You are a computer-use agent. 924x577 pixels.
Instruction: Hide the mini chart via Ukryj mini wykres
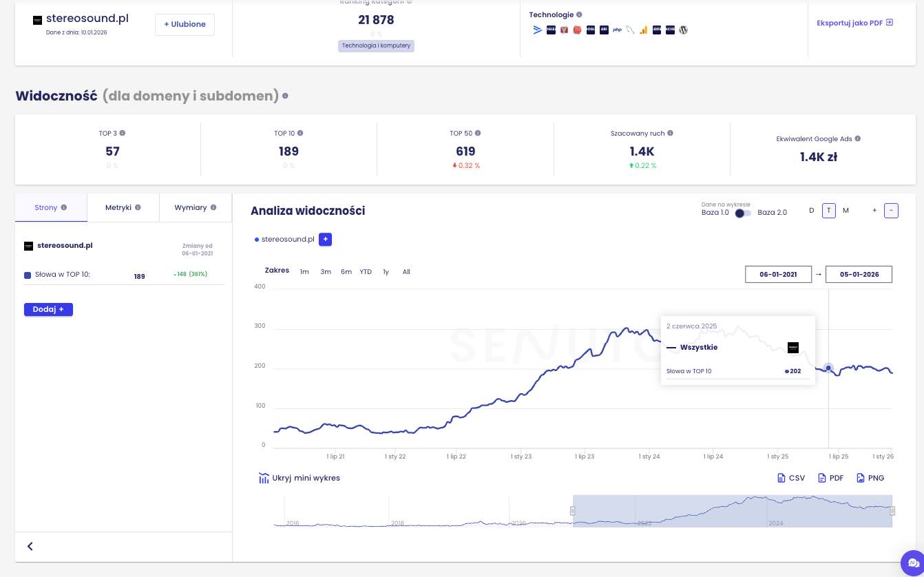click(x=299, y=478)
